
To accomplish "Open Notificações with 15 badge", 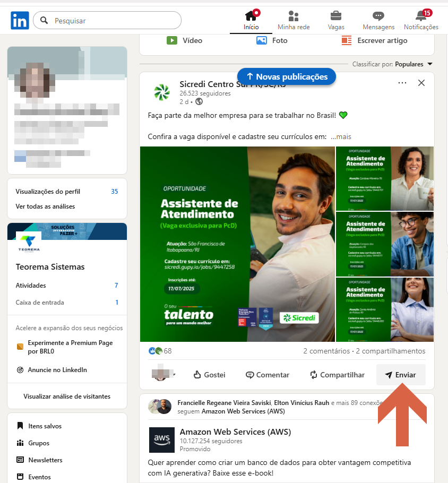I will 421,20.
